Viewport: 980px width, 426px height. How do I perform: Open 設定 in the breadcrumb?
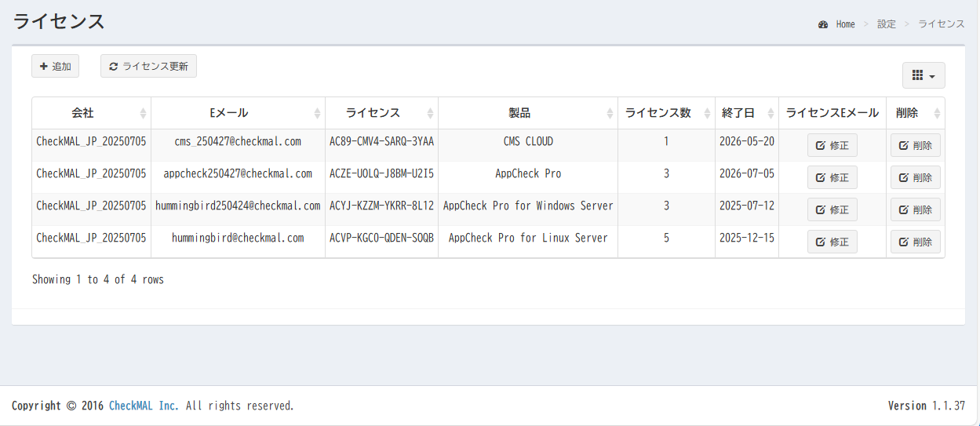click(887, 24)
